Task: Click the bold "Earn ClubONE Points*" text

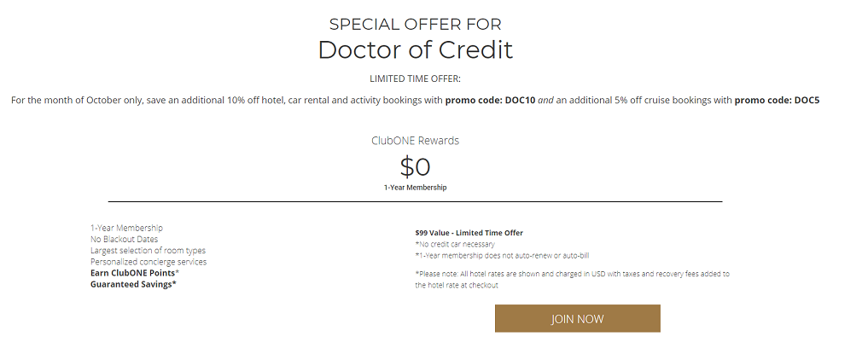Action: point(135,273)
